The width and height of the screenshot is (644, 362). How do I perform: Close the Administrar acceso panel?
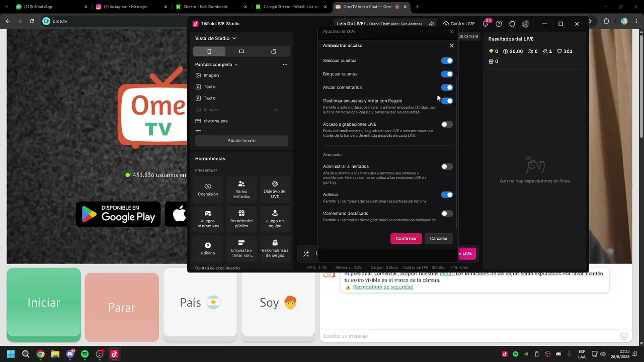[x=452, y=45]
